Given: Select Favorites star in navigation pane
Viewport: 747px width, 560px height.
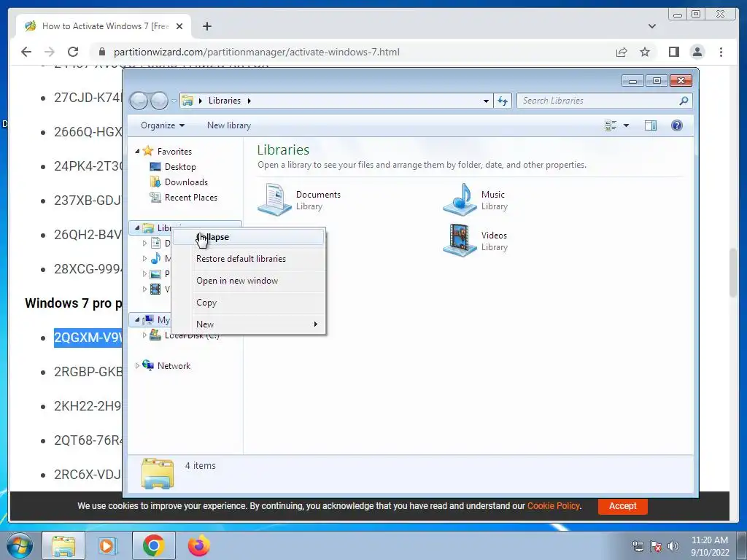Looking at the screenshot, I should 148,151.
